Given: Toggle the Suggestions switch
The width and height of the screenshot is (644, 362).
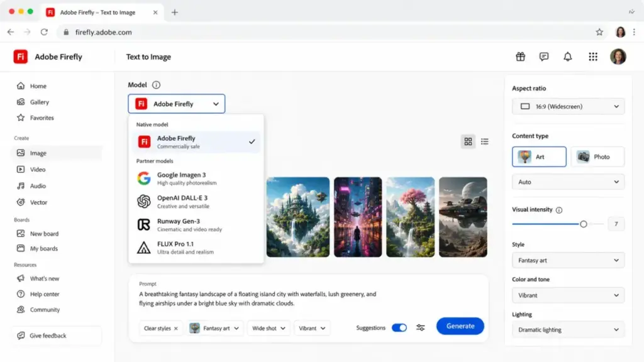Looking at the screenshot, I should [399, 327].
